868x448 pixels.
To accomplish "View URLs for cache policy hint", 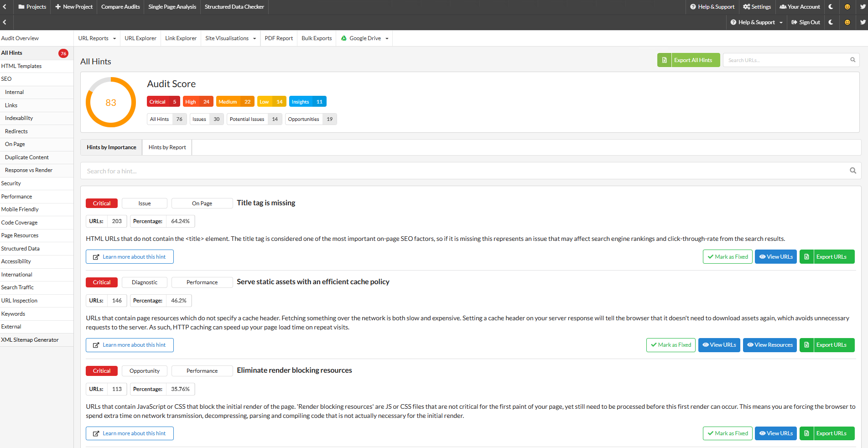I will [719, 345].
